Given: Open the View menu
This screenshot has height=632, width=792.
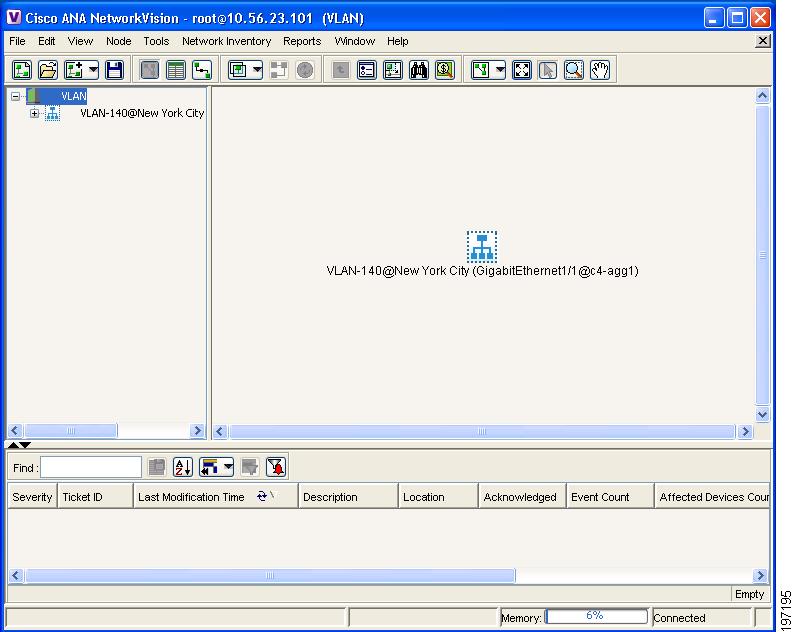Looking at the screenshot, I should 80,41.
